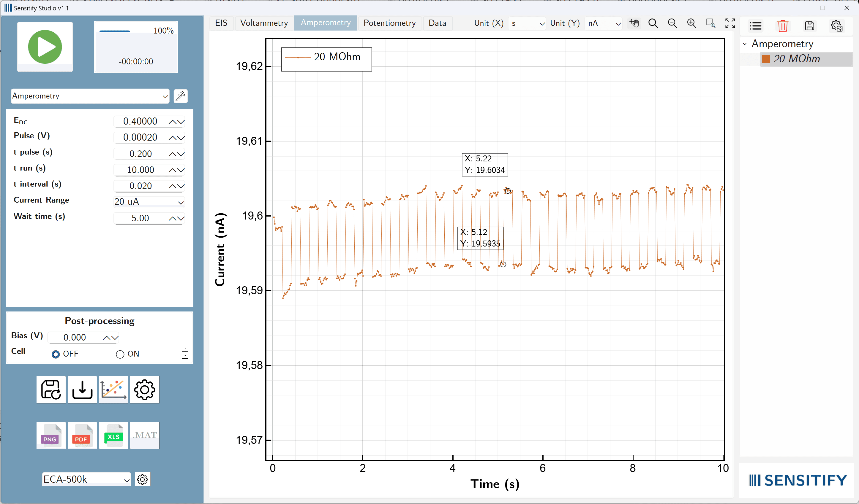Click the orange 20 MOhm color swatch
Screen dimensions: 859x504
(766, 59)
